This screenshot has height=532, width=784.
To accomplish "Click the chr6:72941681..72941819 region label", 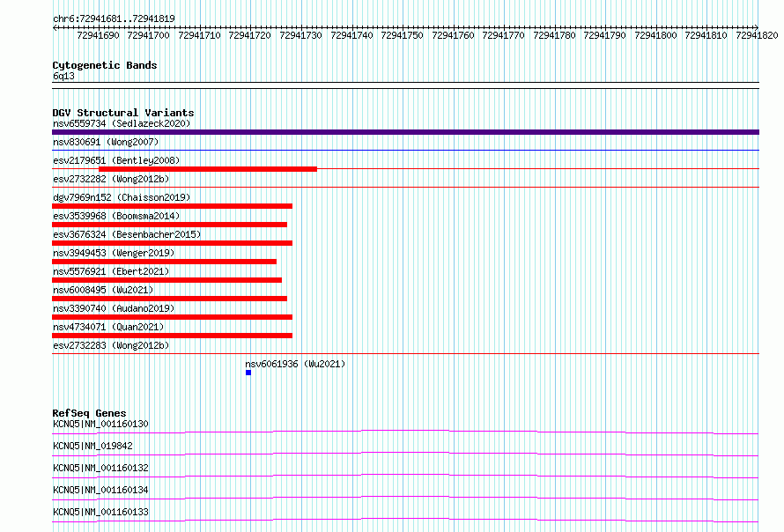I will (114, 19).
